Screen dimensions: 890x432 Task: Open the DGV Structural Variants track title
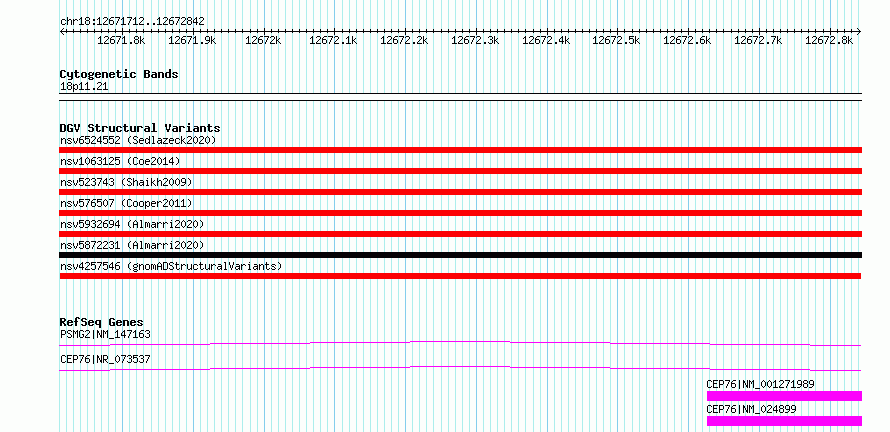140,128
